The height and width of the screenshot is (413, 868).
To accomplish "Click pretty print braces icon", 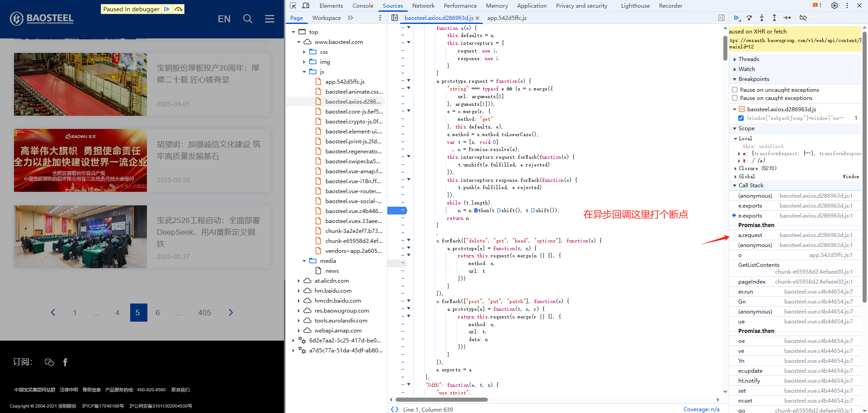I will click(395, 409).
